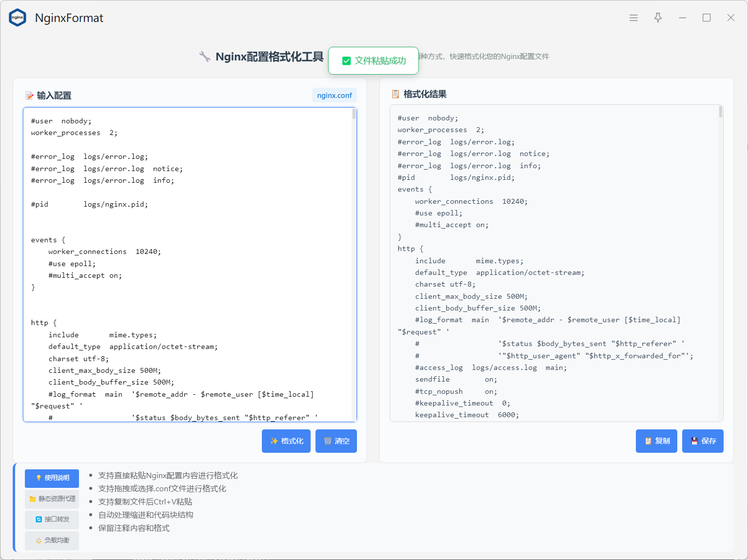The height and width of the screenshot is (560, 748).
Task: Click 'charset utf-8;' in the input config
Action: (79, 359)
